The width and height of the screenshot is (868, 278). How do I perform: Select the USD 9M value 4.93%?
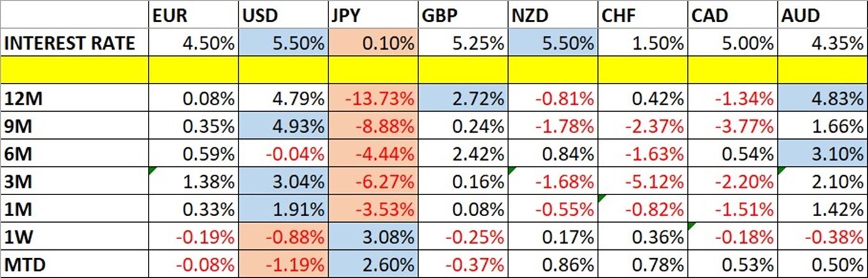click(283, 127)
